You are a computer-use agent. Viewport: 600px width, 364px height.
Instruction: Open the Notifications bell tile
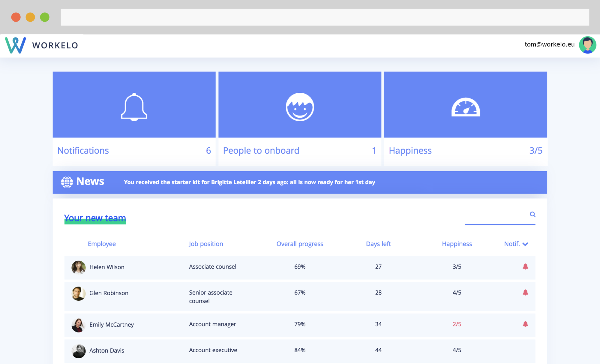[134, 107]
